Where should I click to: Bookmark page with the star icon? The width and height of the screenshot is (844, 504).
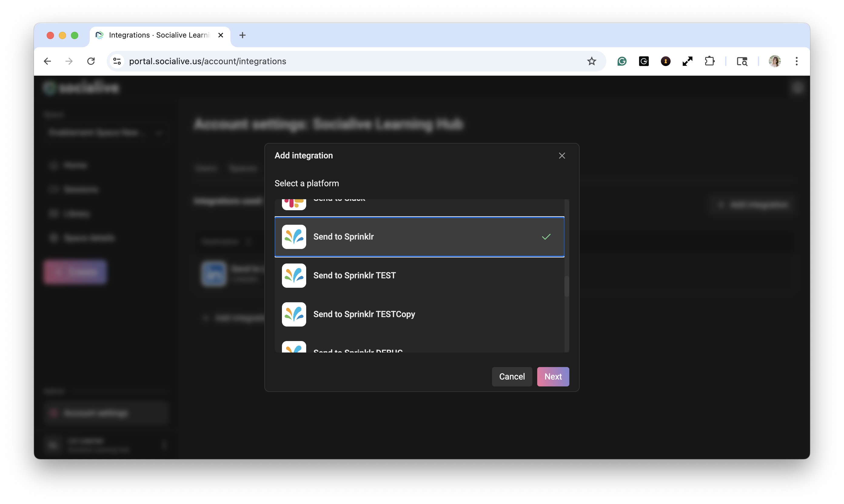[591, 61]
